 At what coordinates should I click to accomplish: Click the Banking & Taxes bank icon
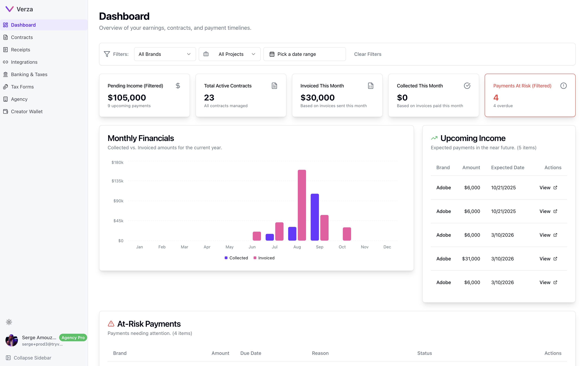6,74
